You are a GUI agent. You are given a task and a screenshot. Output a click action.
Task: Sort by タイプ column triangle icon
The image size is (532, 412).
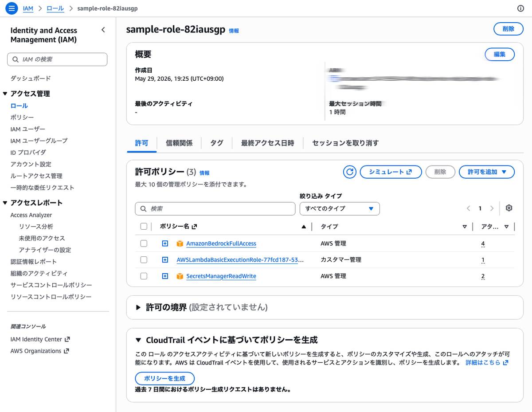[x=465, y=227]
